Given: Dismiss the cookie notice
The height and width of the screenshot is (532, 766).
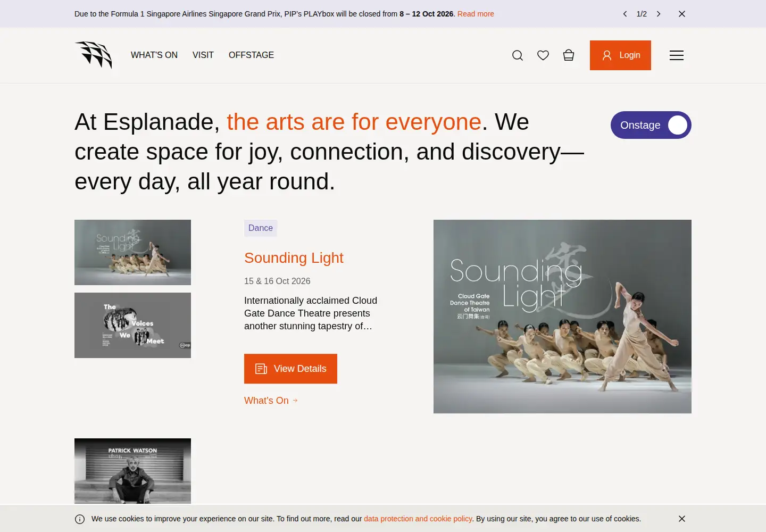Looking at the screenshot, I should tap(682, 519).
